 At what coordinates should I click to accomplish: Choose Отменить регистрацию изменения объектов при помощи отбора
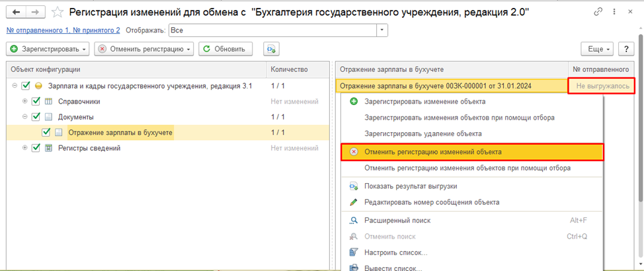click(x=472, y=168)
